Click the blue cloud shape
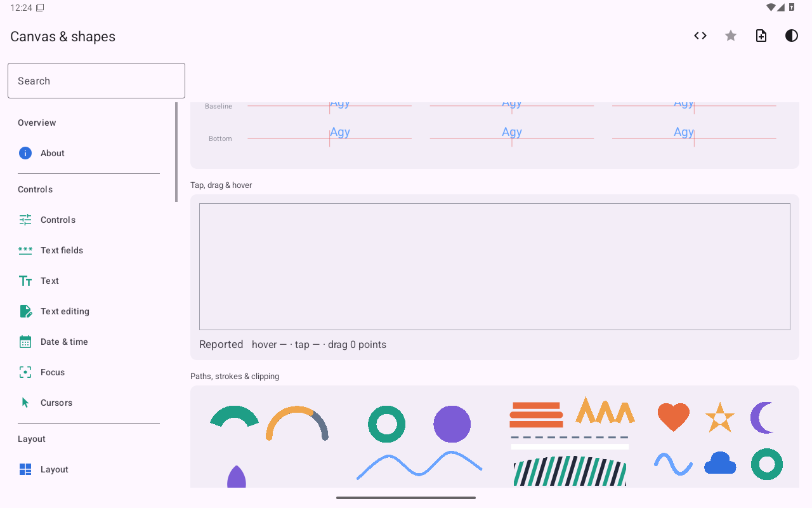This screenshot has height=508, width=812. (x=720, y=463)
